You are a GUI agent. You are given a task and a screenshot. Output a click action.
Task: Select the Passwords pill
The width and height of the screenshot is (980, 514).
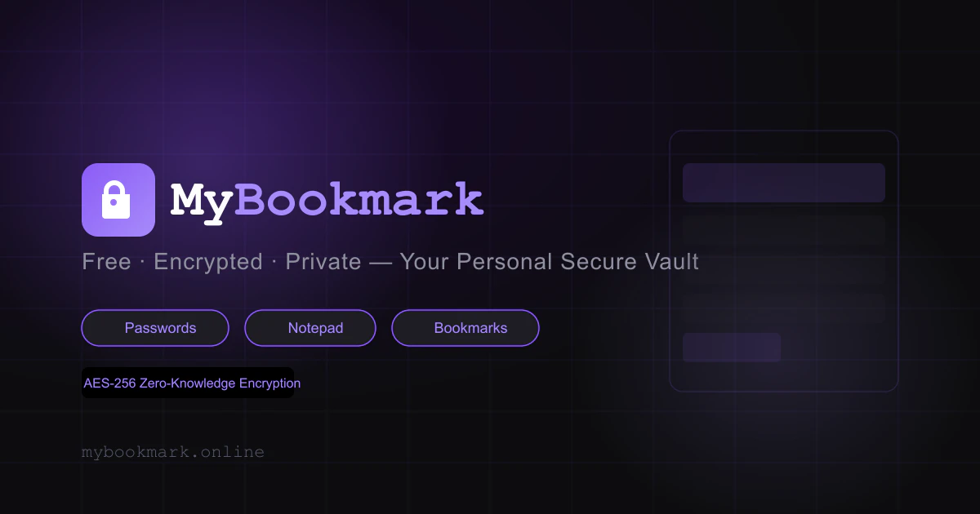155,328
